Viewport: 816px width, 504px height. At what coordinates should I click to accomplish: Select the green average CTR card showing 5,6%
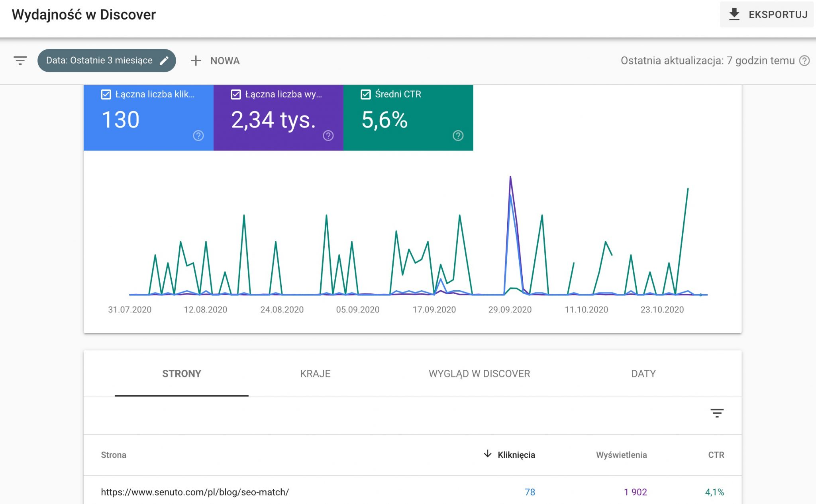click(x=408, y=118)
